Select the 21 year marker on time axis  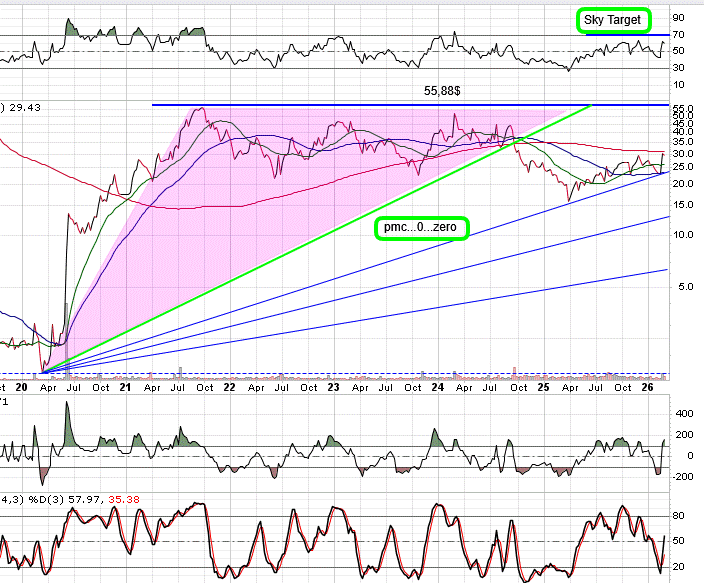pyautogui.click(x=125, y=387)
